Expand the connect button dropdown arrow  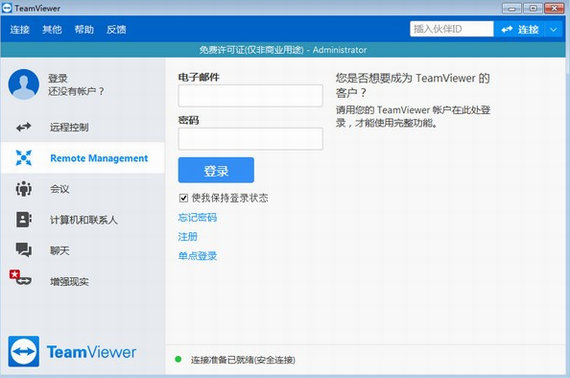[554, 29]
